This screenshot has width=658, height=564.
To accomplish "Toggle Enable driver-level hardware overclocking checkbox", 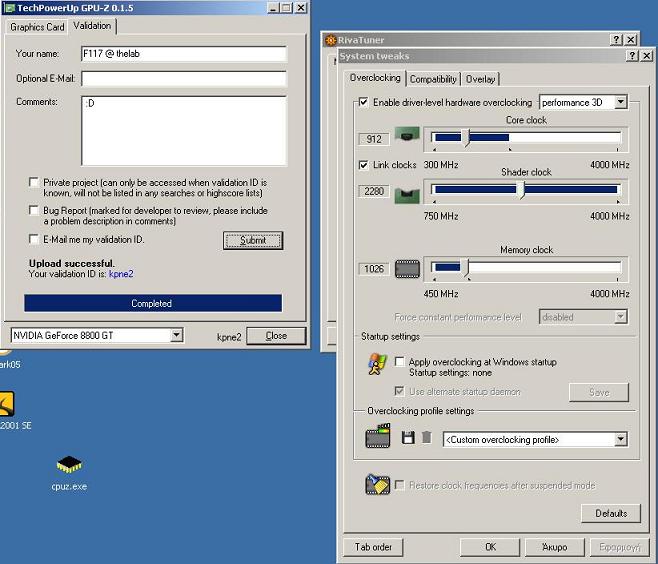I will 363,102.
